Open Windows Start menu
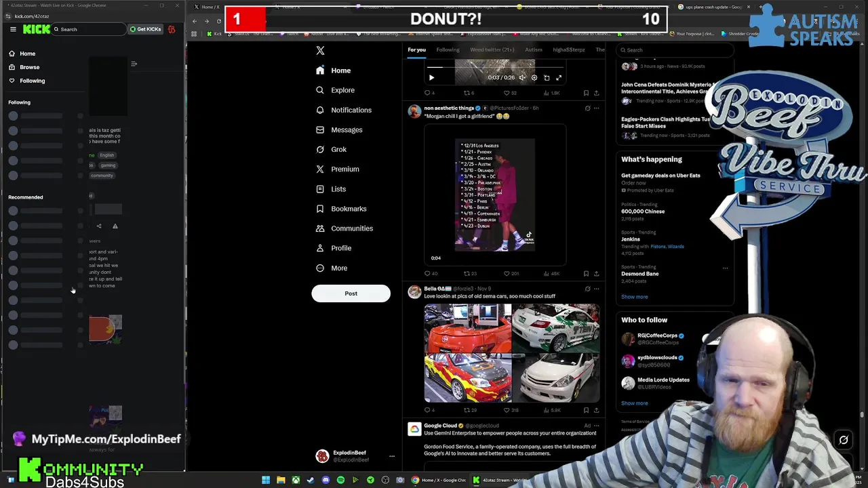This screenshot has height=488, width=868. 266,480
